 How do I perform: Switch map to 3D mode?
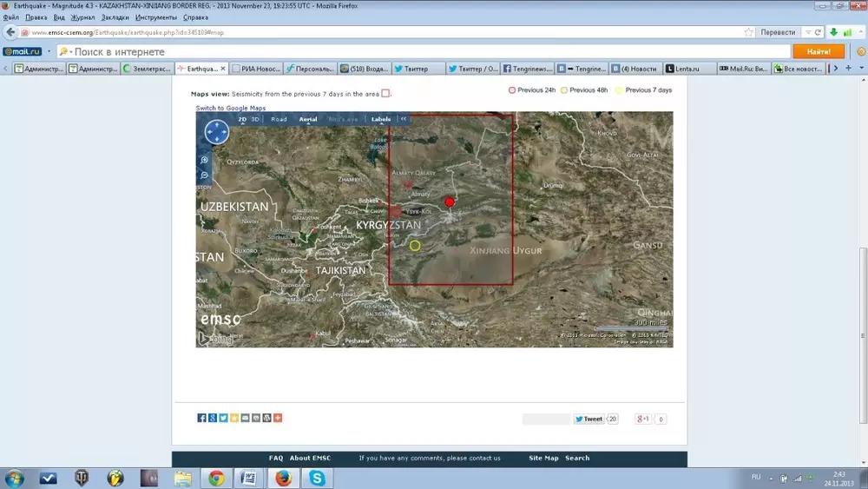[255, 119]
